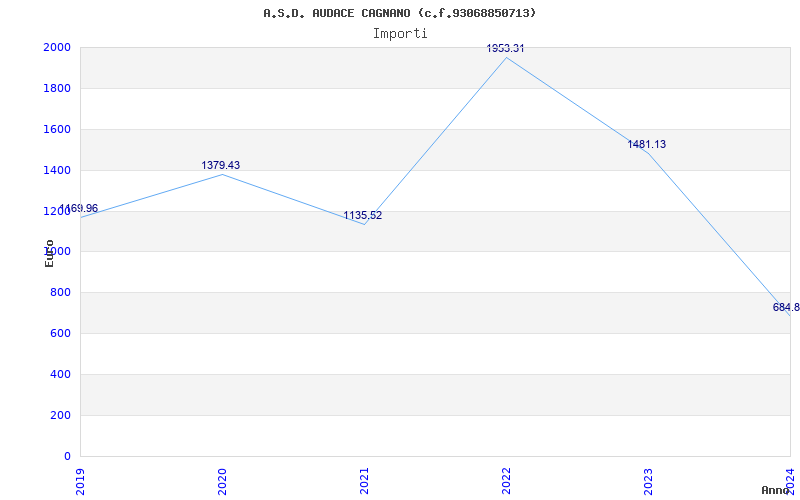Viewport: 800px width, 500px height.
Task: Click the 800 y-axis value
Action: [x=60, y=292]
